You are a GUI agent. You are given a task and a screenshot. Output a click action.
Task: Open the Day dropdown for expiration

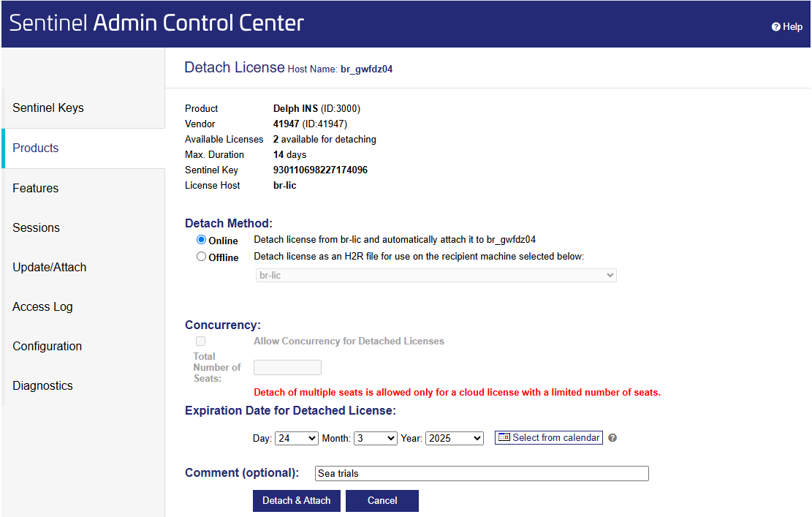tap(296, 439)
